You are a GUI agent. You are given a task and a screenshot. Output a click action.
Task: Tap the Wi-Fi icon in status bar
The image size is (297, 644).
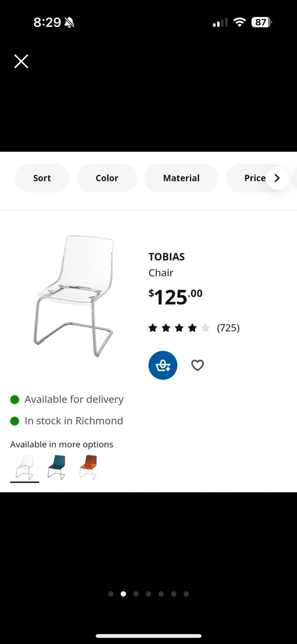[x=240, y=22]
